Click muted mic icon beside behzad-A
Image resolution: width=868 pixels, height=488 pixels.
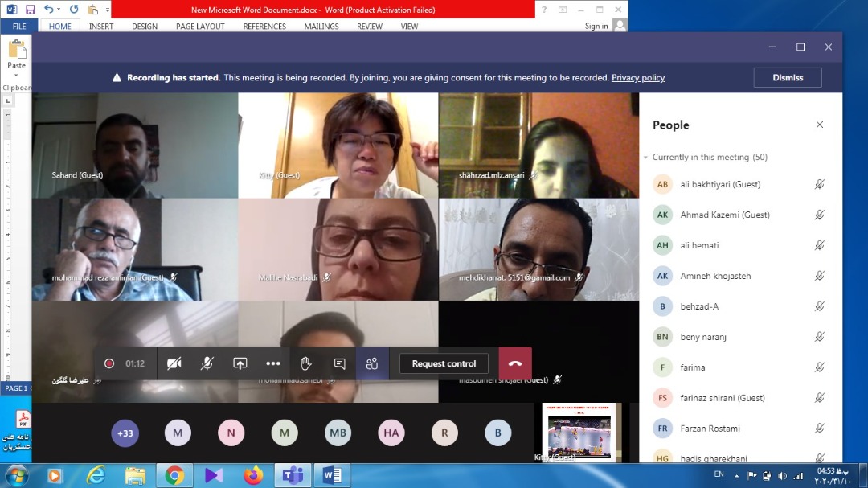pos(819,306)
